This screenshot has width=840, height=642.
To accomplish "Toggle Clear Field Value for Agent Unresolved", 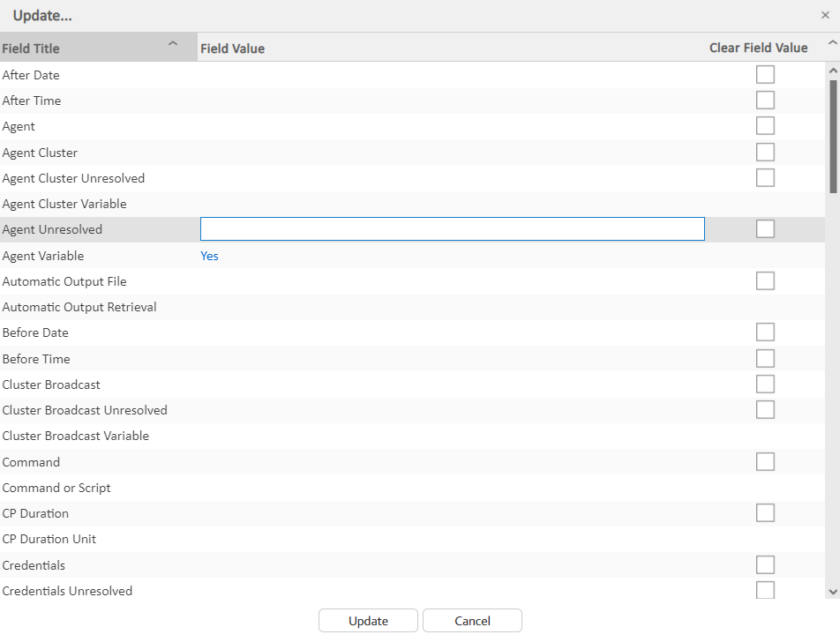I will 765,229.
